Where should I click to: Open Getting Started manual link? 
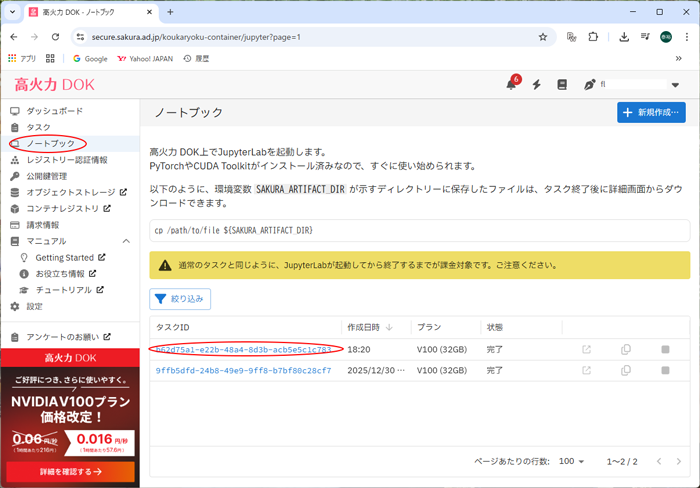pos(70,258)
